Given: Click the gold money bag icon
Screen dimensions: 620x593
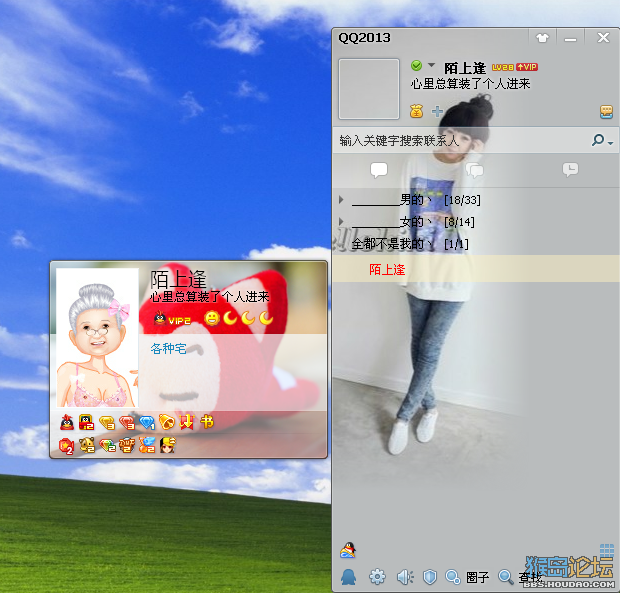Looking at the screenshot, I should tap(416, 111).
